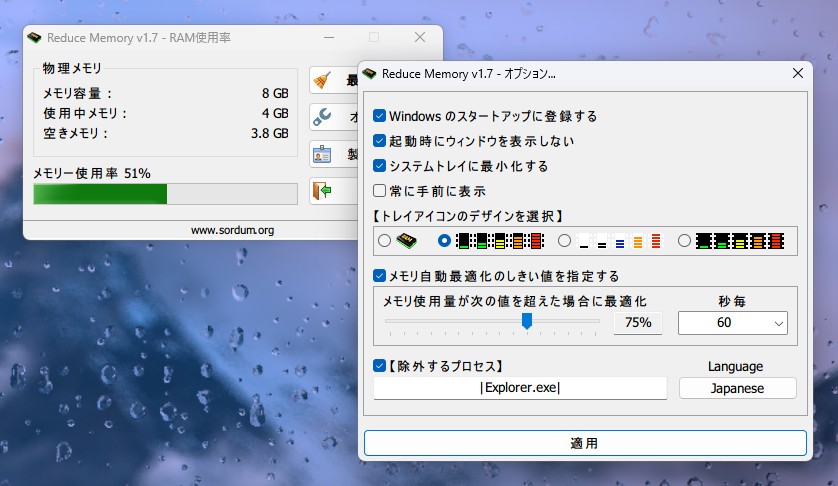Click the white-background colored bars icon preview
This screenshot has height=486, width=838.
coord(620,241)
